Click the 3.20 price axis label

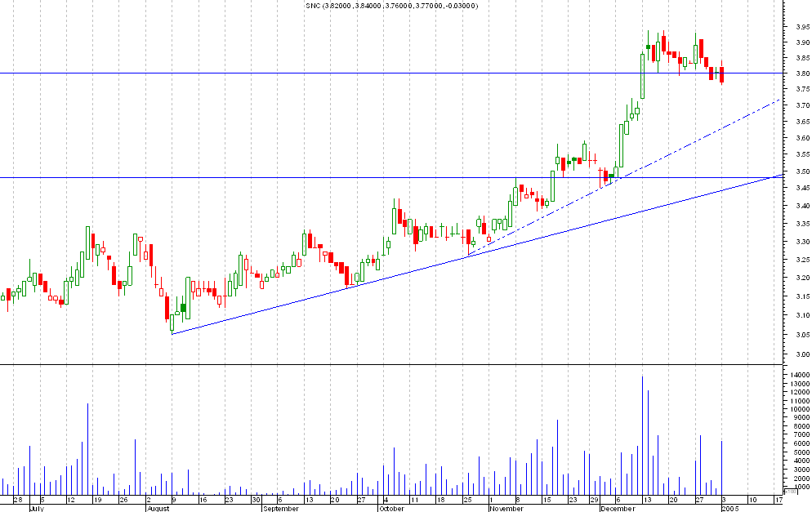point(803,278)
